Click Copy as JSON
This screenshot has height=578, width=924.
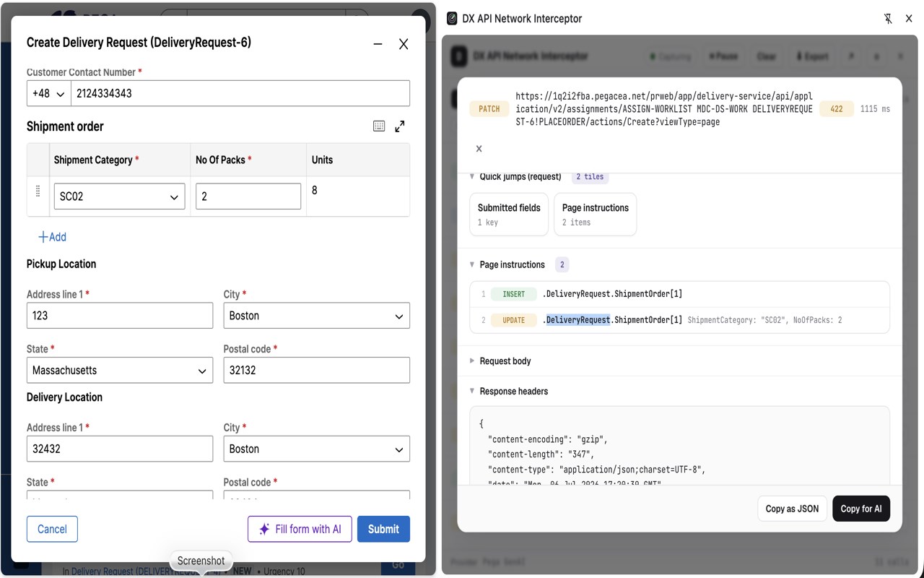tap(792, 509)
